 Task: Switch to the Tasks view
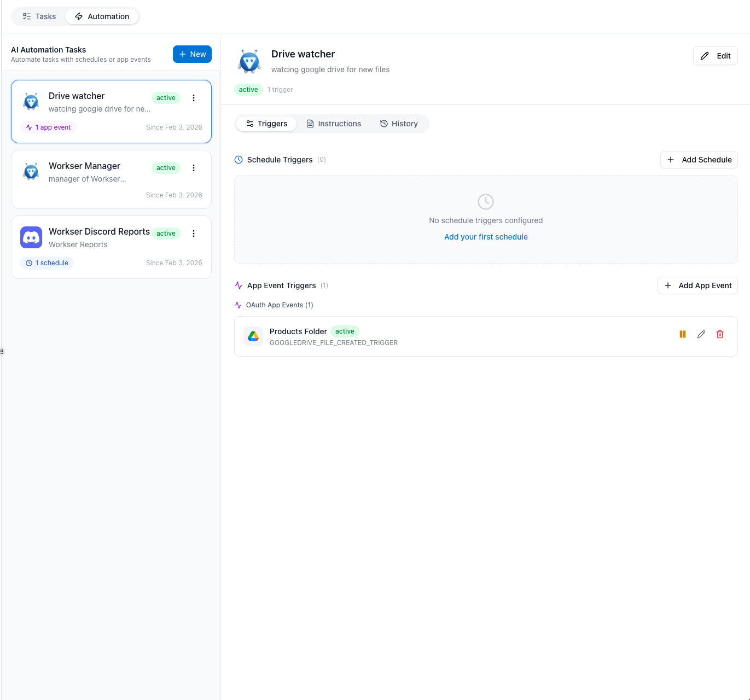(x=39, y=16)
